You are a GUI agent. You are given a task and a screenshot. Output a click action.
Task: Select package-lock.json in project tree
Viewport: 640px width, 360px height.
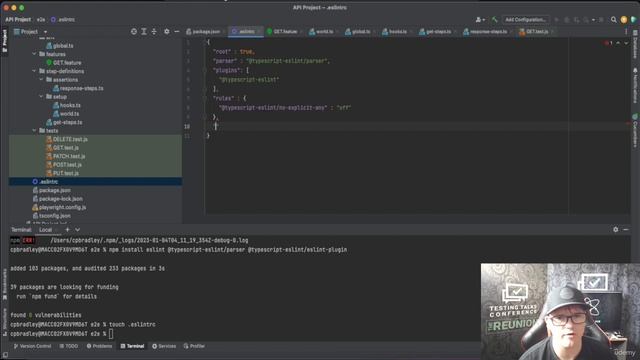coord(58,199)
